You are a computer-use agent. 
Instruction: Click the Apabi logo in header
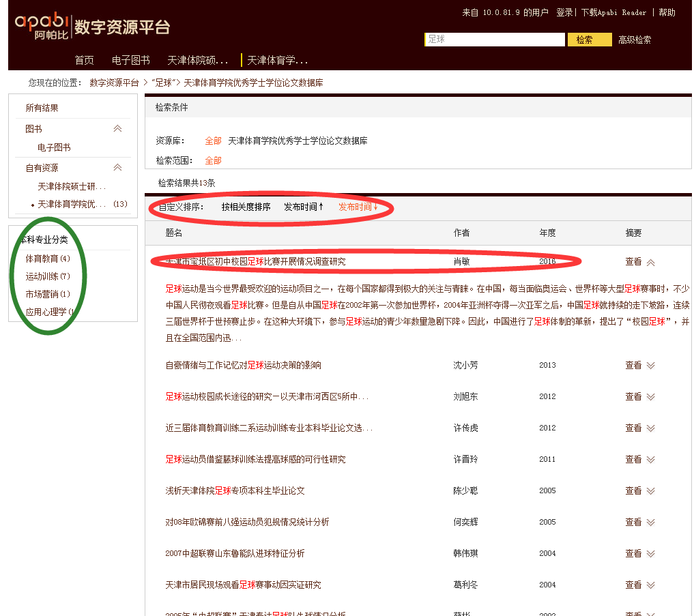click(41, 25)
